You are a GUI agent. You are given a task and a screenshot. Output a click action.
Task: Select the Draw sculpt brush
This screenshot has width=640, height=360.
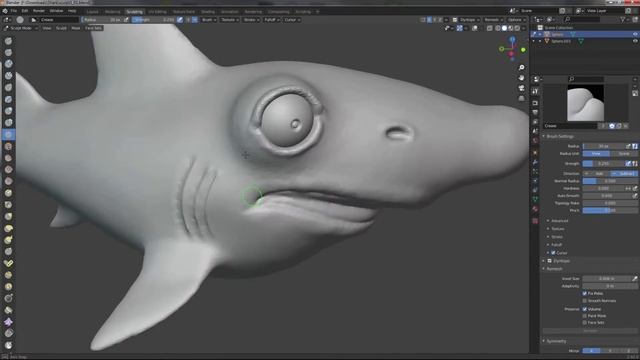point(8,41)
